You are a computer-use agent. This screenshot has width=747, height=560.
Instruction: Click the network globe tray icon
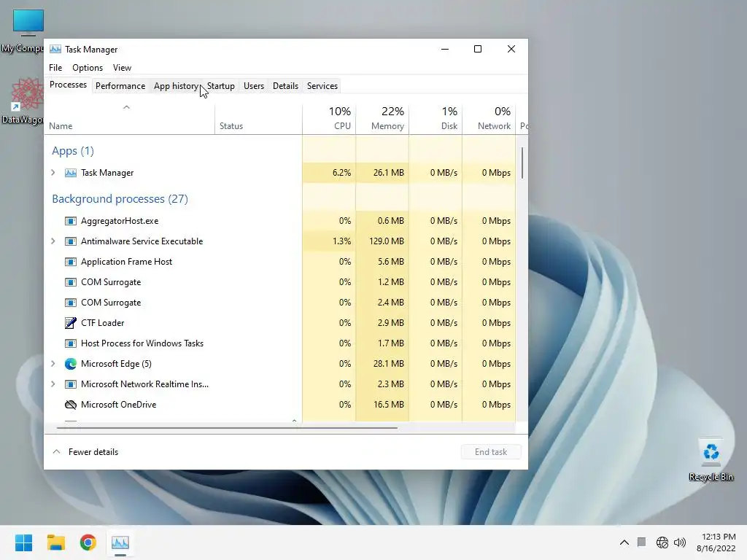click(662, 542)
